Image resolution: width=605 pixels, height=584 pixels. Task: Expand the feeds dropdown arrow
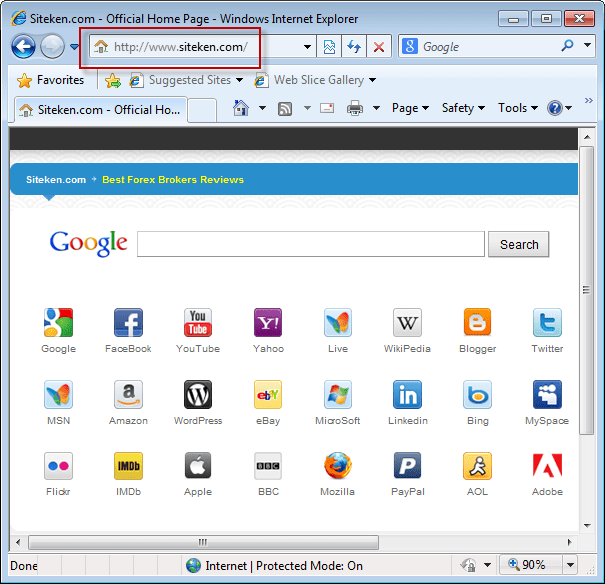(x=307, y=108)
